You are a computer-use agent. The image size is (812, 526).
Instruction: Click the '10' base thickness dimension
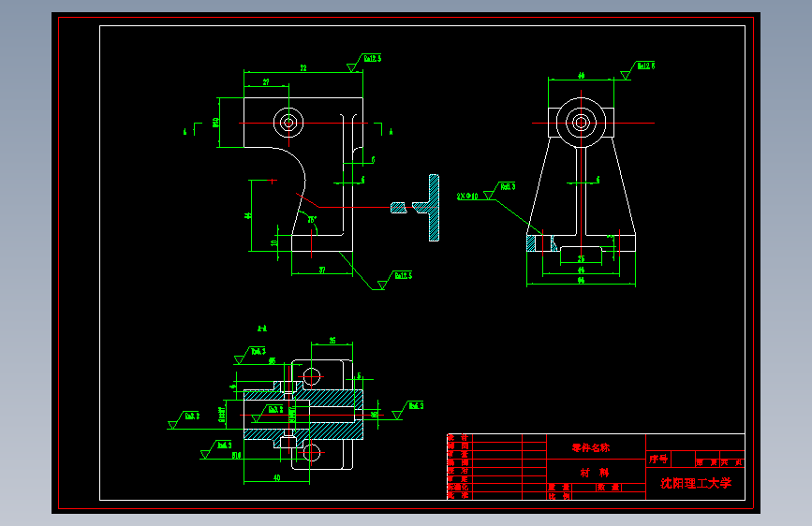(274, 242)
